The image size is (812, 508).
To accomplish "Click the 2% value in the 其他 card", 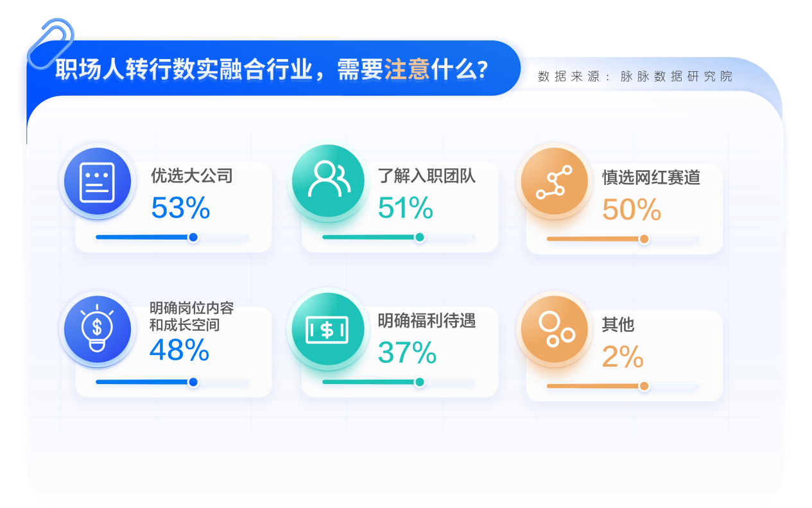I will [x=623, y=357].
